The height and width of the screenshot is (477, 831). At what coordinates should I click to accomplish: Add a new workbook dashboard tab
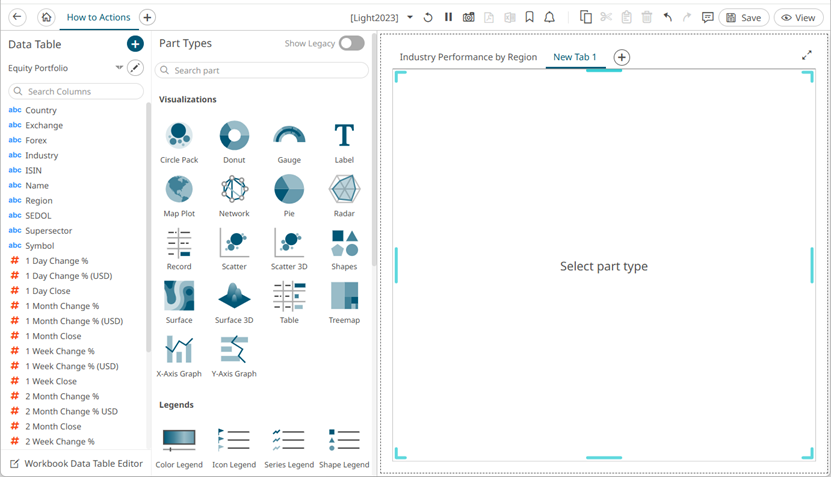click(147, 17)
